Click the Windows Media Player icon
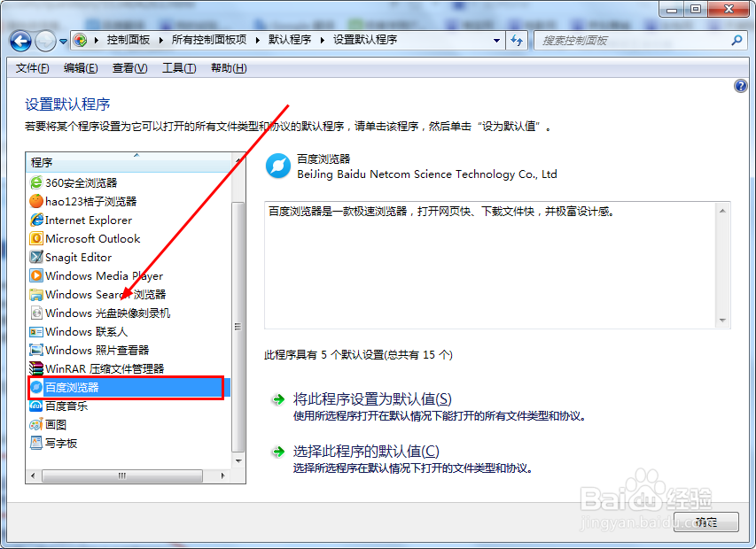The width and height of the screenshot is (756, 549). coord(36,275)
